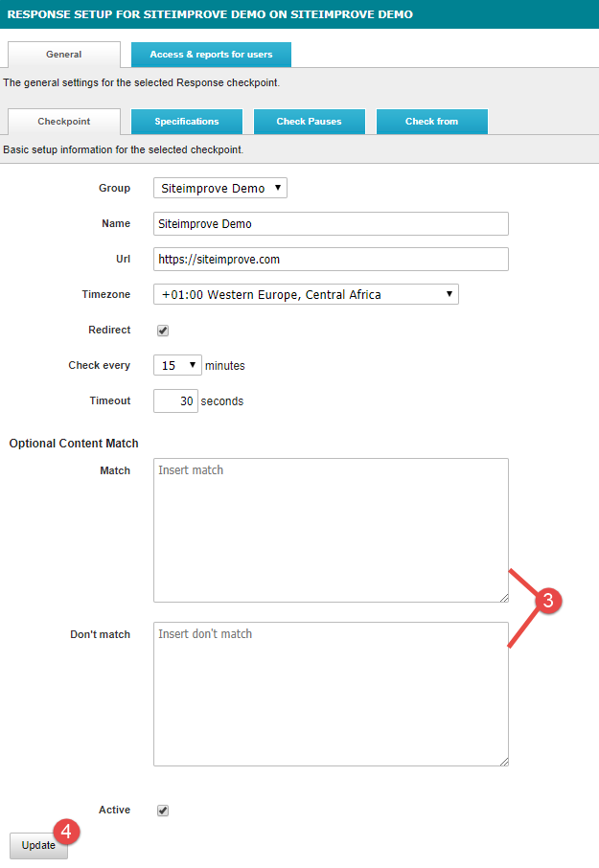
Task: Open the Specifications tab
Action: [187, 122]
